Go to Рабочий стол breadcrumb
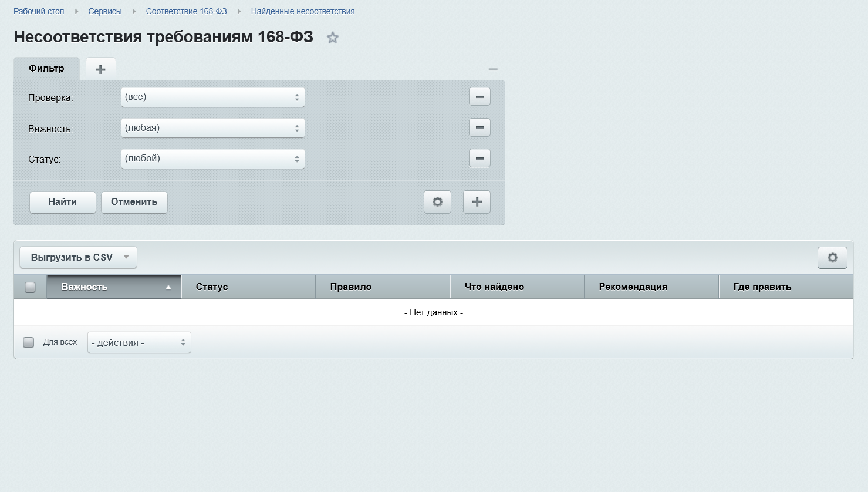The width and height of the screenshot is (868, 492). 39,11
